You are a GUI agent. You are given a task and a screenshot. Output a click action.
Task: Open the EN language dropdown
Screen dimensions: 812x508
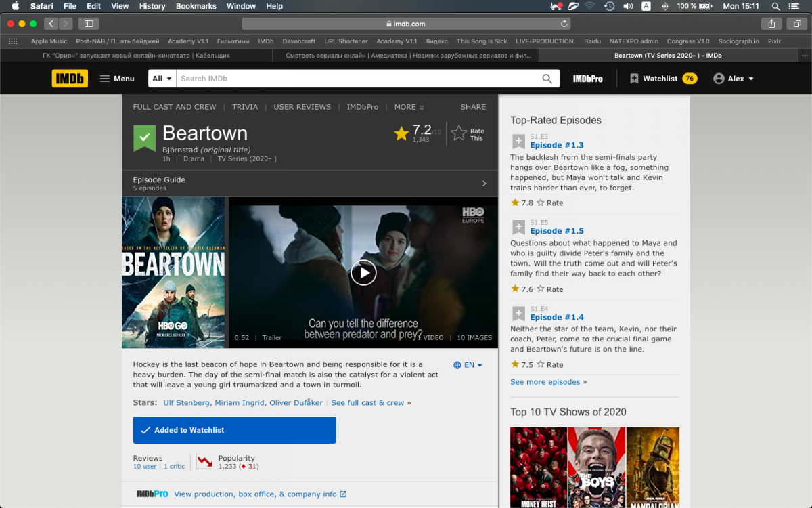tap(468, 365)
